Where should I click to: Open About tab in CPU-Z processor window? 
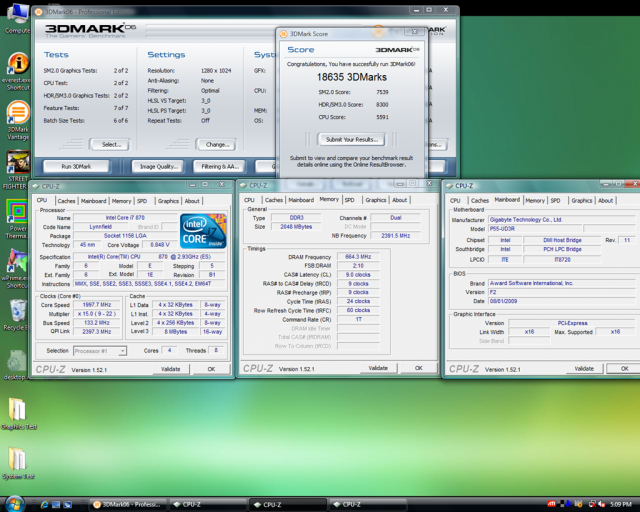click(192, 201)
